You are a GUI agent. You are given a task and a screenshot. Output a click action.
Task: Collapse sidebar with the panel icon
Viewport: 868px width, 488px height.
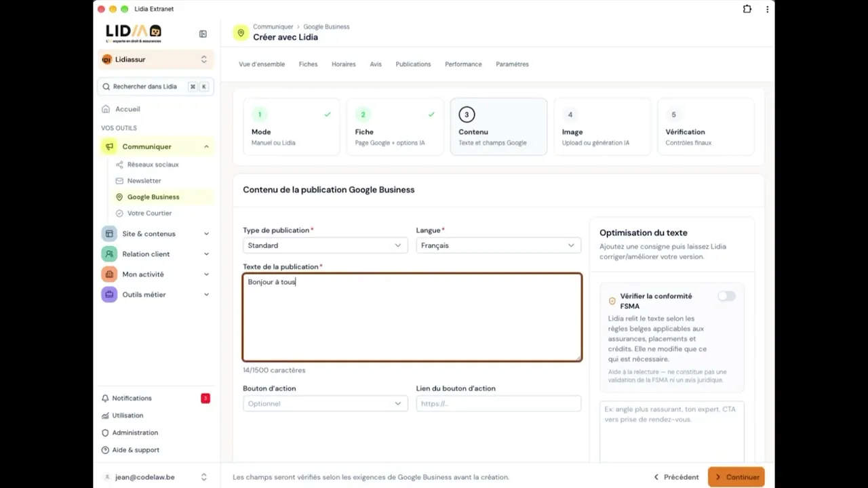[x=203, y=34]
